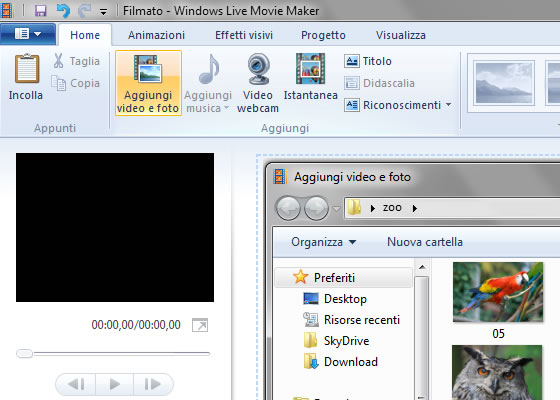Screen dimensions: 560x400
Task: Add a Titolo to the movie
Action: pos(368,61)
